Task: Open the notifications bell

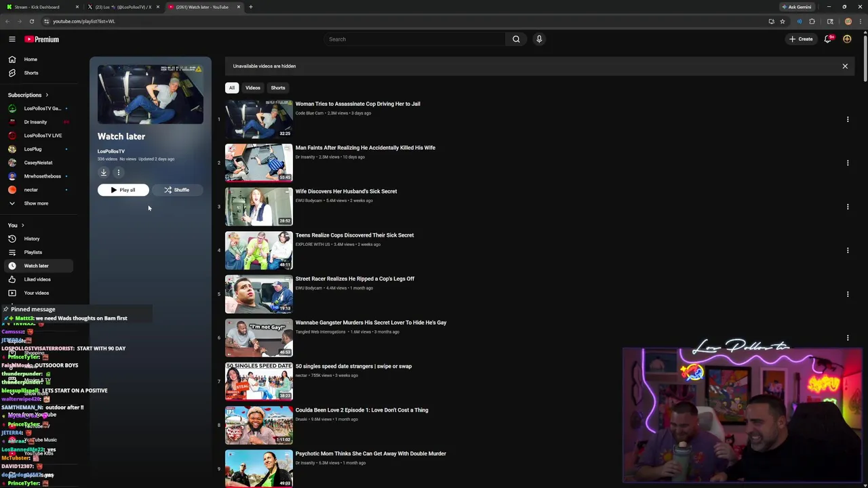Action: point(828,39)
